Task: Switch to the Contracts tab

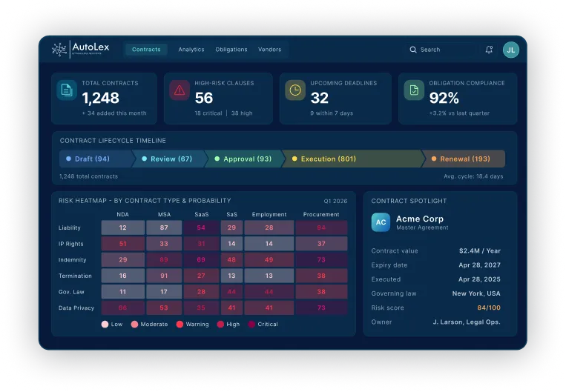Action: point(146,50)
